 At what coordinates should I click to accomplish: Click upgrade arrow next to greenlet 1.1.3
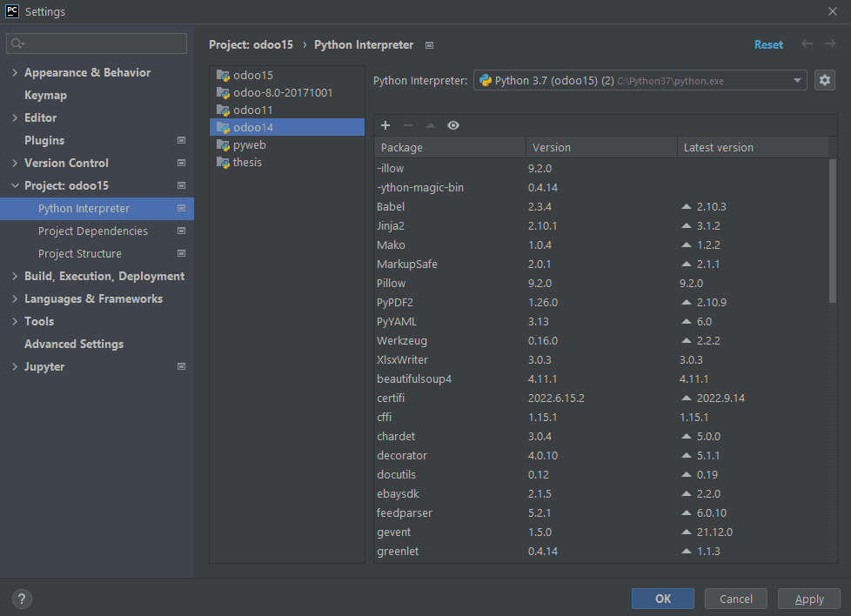tap(686, 551)
